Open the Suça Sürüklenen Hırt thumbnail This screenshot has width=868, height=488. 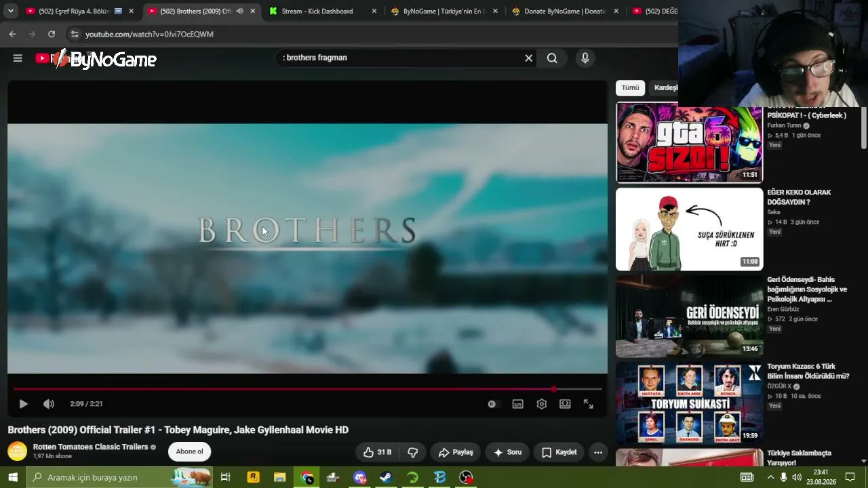(689, 229)
